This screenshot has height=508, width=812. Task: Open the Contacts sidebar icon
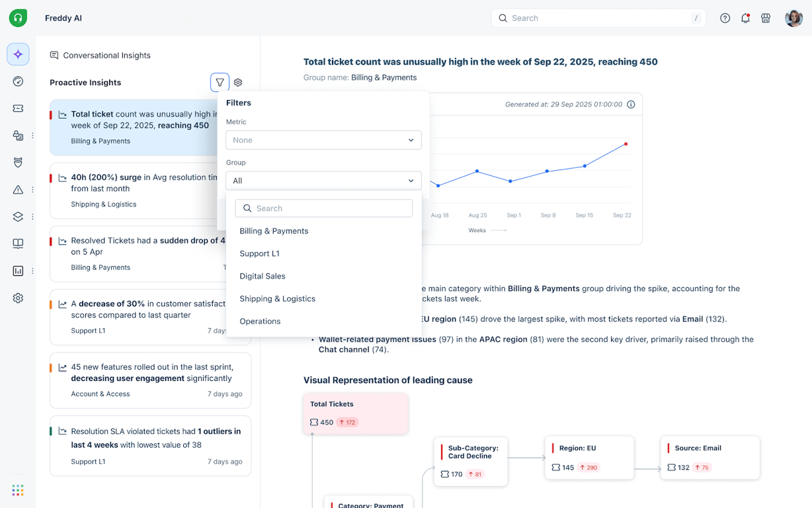(18, 136)
